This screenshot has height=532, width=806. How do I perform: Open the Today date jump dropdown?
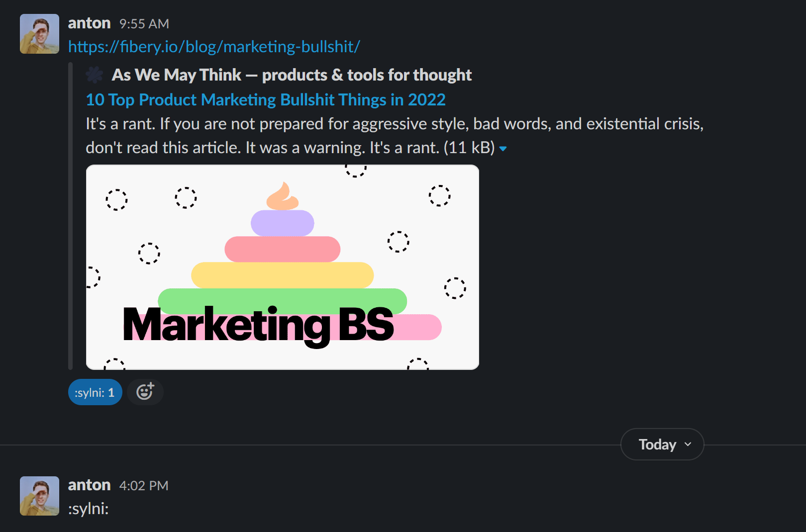coord(662,444)
